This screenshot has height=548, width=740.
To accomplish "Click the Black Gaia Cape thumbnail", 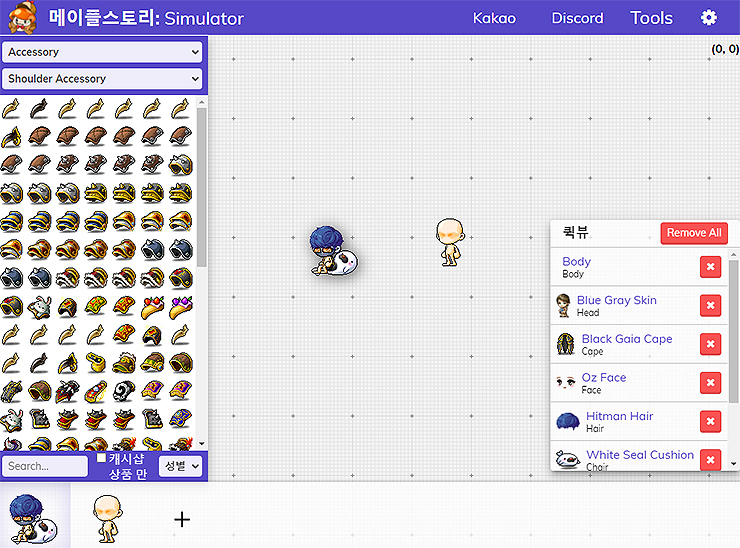I will (565, 345).
